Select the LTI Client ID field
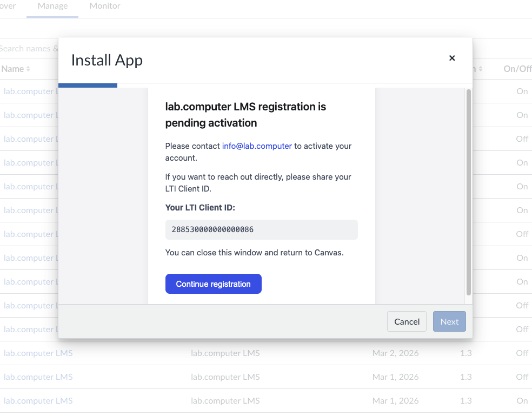 [x=262, y=229]
